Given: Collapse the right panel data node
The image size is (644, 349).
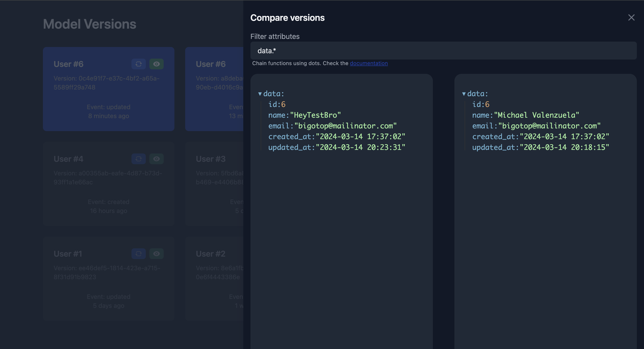Looking at the screenshot, I should pyautogui.click(x=464, y=94).
